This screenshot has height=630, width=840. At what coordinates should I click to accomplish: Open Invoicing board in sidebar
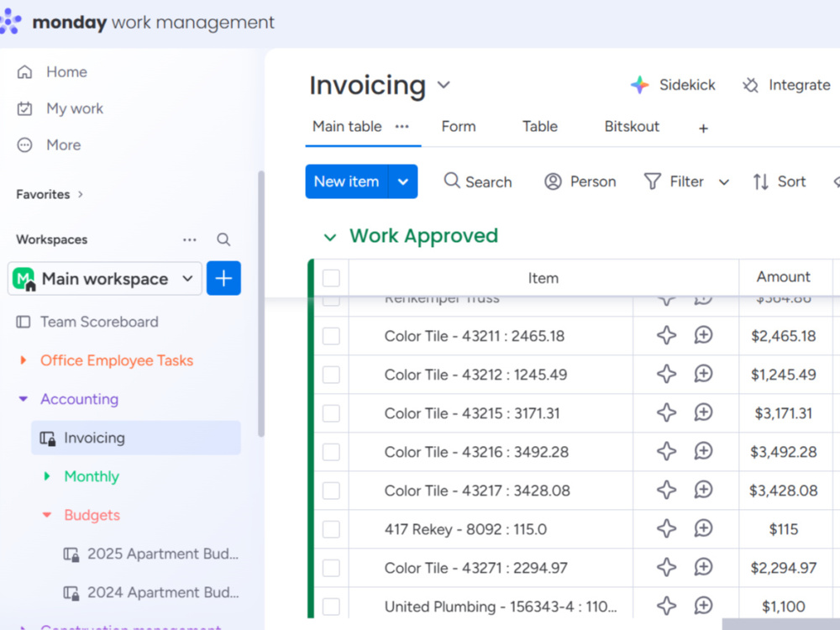point(136,438)
